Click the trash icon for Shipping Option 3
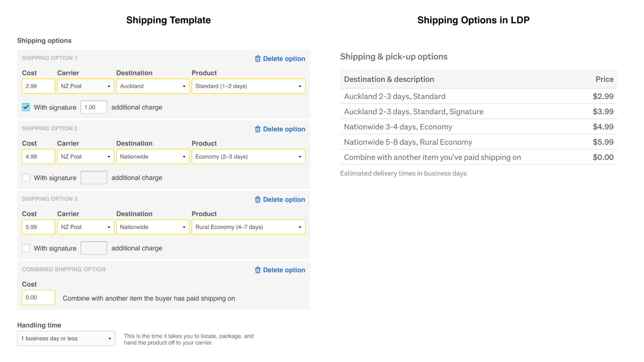644x362 pixels. [258, 200]
